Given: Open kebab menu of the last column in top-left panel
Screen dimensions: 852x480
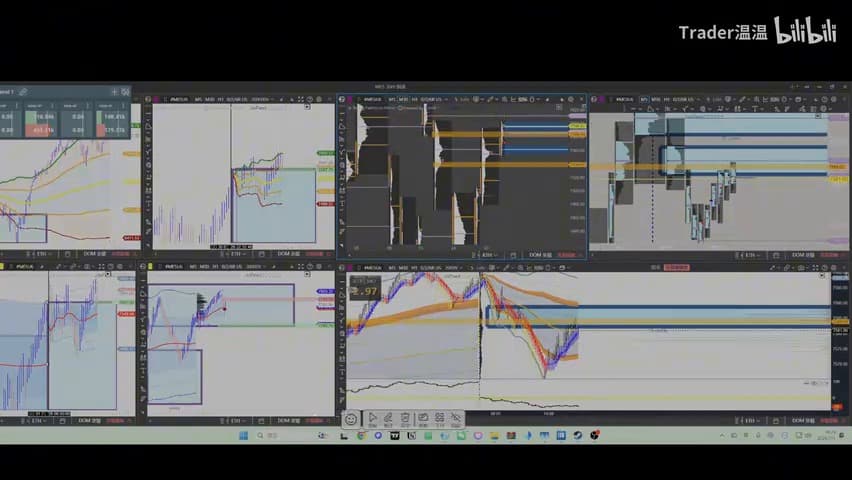Looking at the screenshot, I should [x=124, y=105].
